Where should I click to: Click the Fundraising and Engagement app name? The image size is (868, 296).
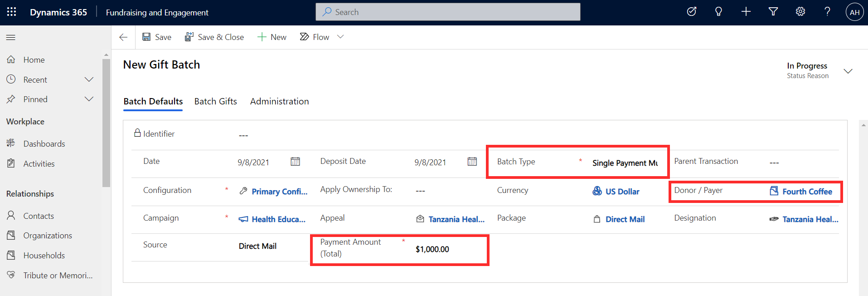click(x=157, y=13)
